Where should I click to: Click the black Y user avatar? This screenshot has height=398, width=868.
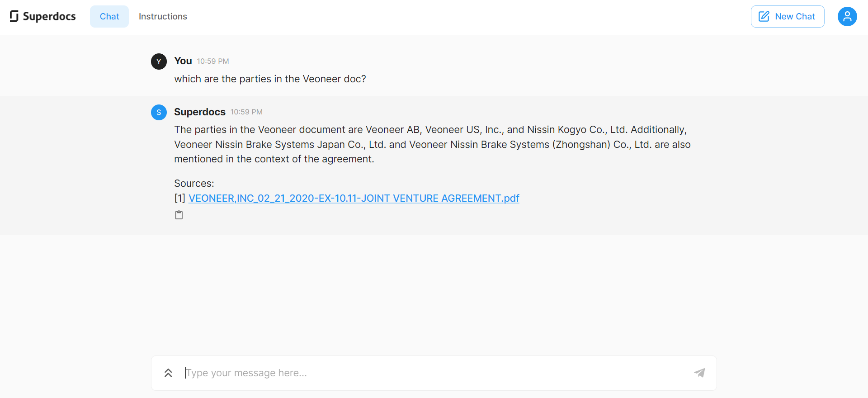pos(159,62)
